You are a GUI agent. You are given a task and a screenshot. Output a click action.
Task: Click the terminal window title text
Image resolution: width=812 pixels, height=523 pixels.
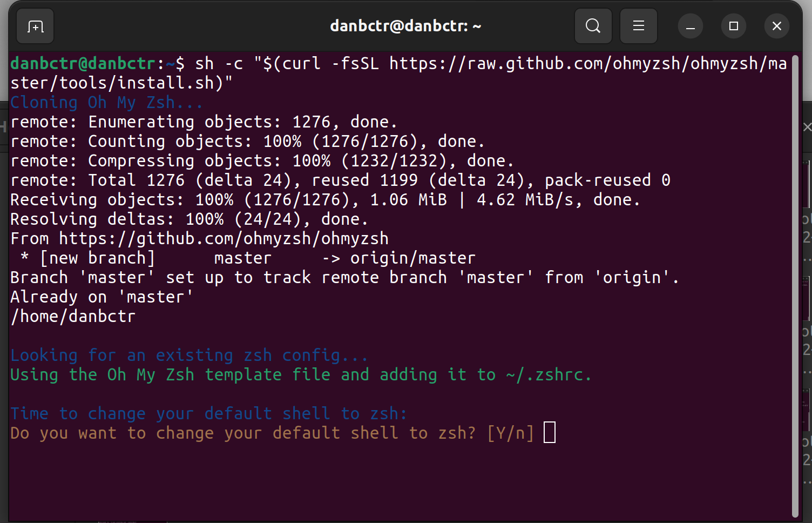tap(405, 25)
